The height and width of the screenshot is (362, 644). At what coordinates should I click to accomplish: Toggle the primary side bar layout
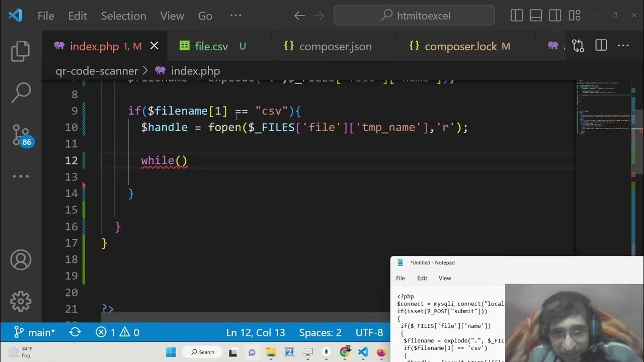[x=517, y=16]
